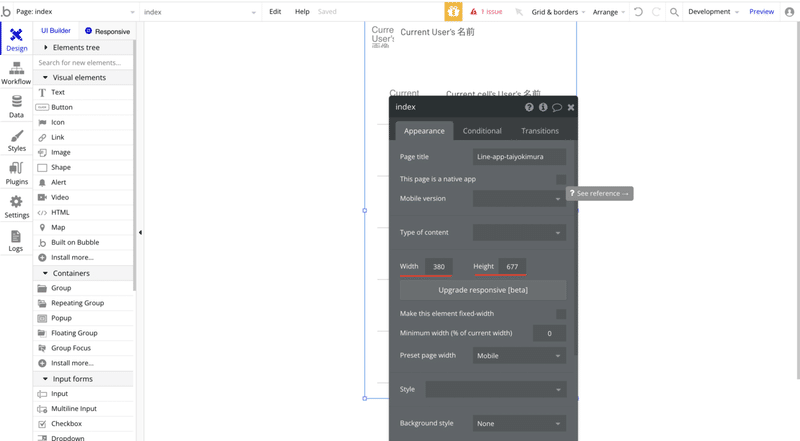
Task: Open the Styles section
Action: [x=16, y=140]
